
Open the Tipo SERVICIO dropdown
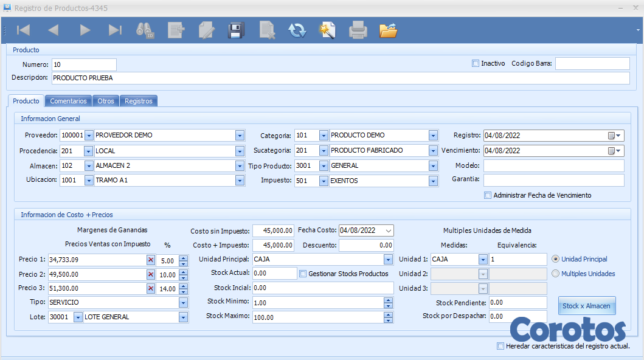pos(182,303)
